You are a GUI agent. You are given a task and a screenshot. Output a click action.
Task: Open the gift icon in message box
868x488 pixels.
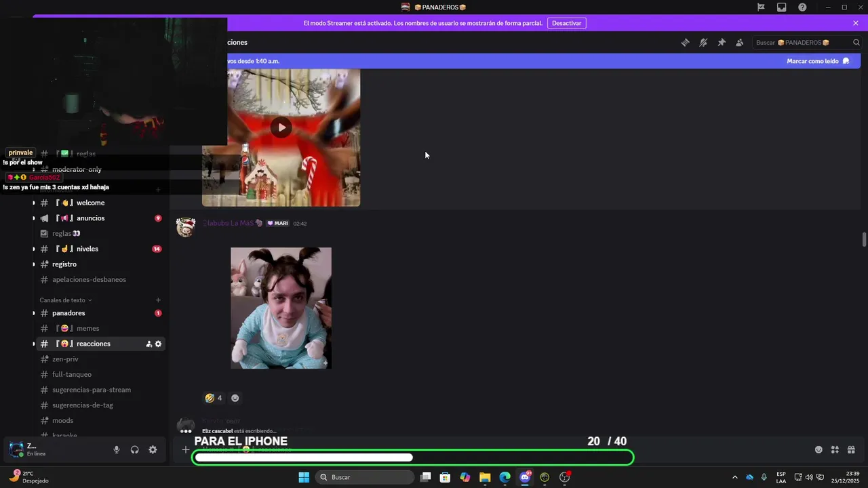click(x=851, y=449)
